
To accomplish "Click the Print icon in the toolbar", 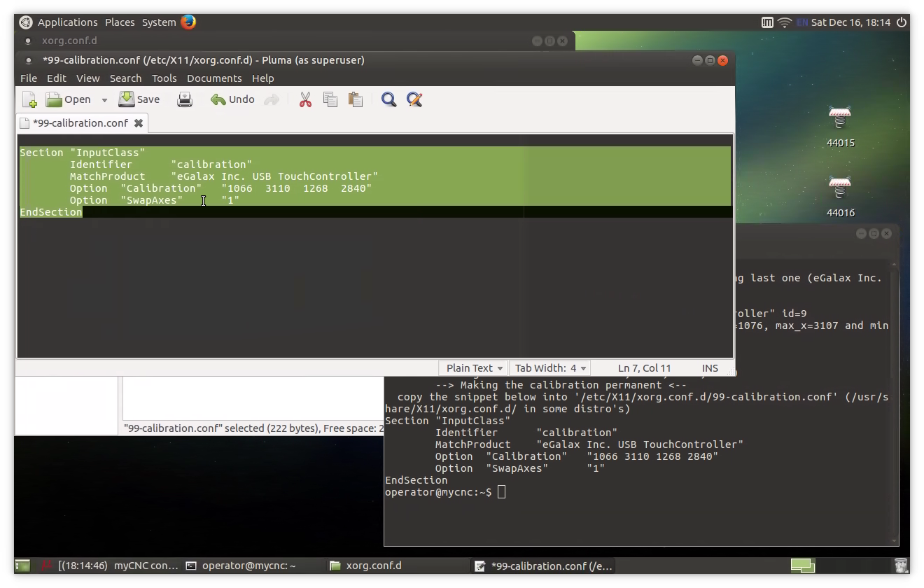I will 185,99.
